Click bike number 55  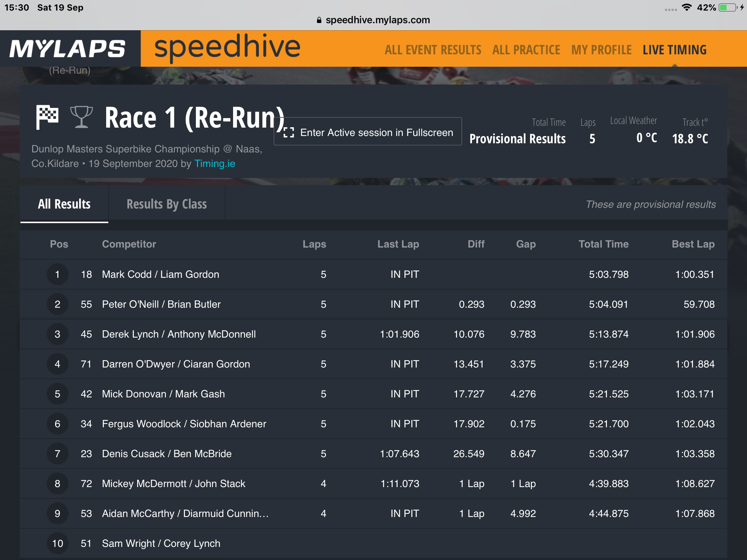click(x=86, y=304)
